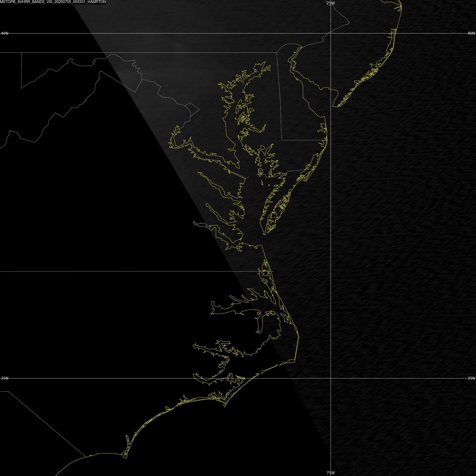Click the right 35N latitude label

click(x=471, y=378)
